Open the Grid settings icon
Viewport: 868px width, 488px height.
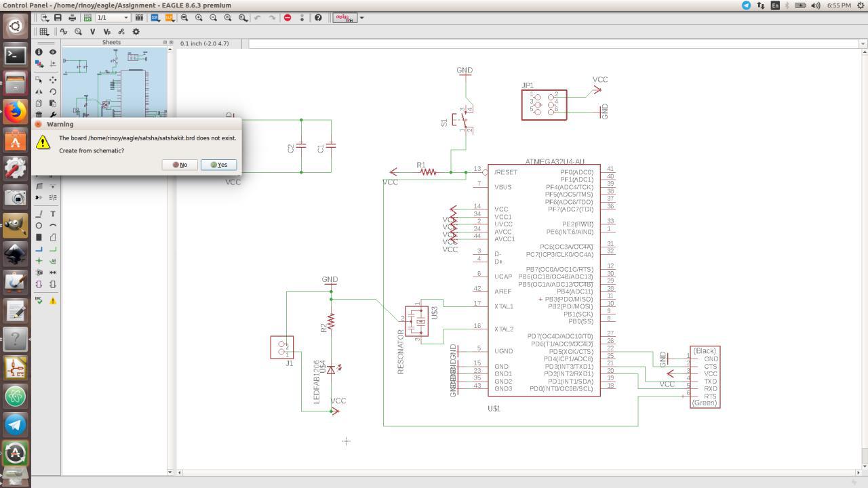pos(44,31)
